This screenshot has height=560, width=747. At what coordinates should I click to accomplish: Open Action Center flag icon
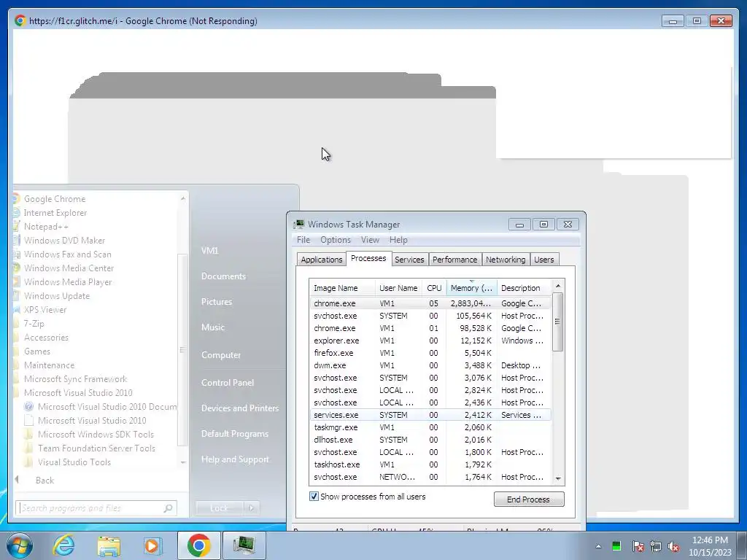click(638, 546)
